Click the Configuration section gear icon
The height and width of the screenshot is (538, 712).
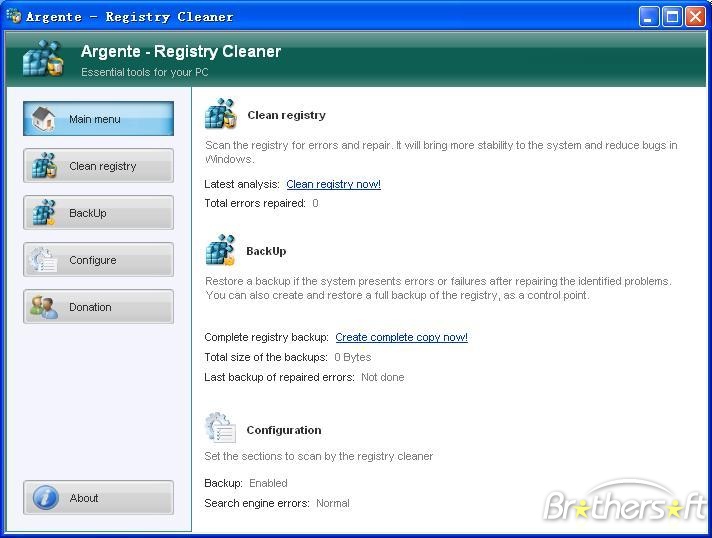tap(221, 428)
